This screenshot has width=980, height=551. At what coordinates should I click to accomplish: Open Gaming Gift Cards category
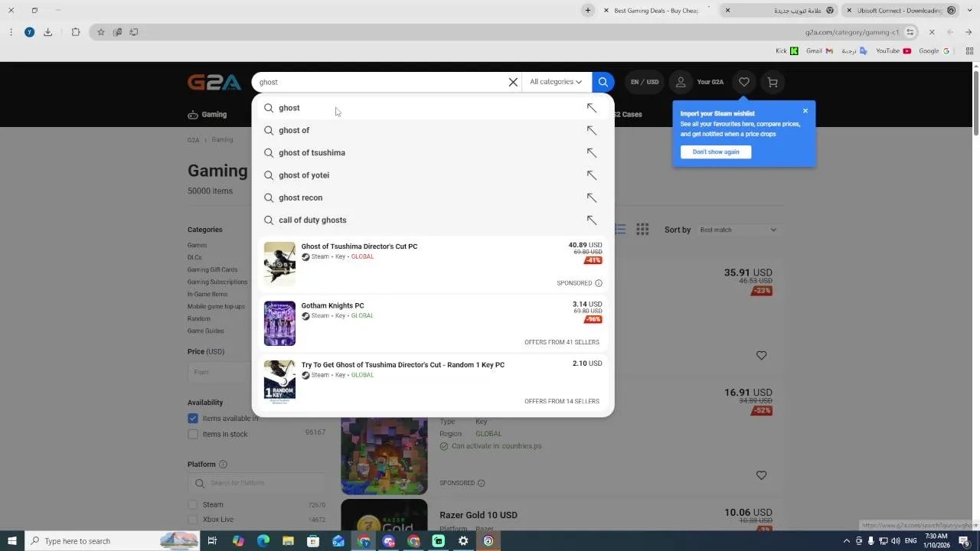212,269
